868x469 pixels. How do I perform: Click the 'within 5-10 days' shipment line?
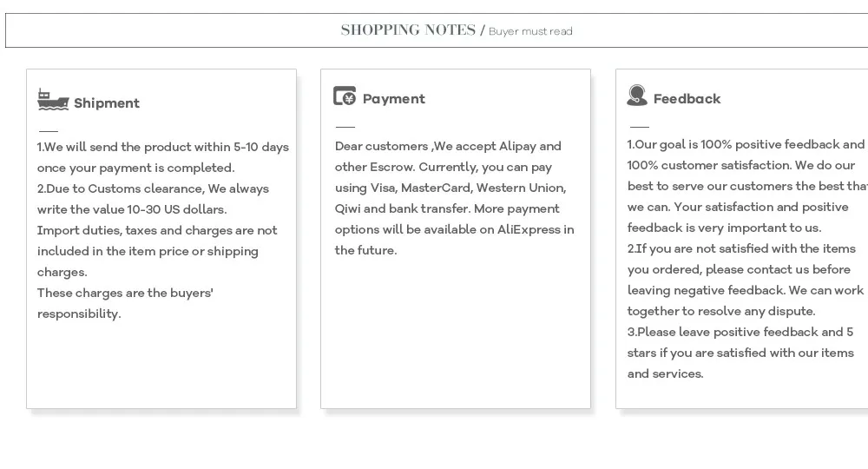pos(163,148)
